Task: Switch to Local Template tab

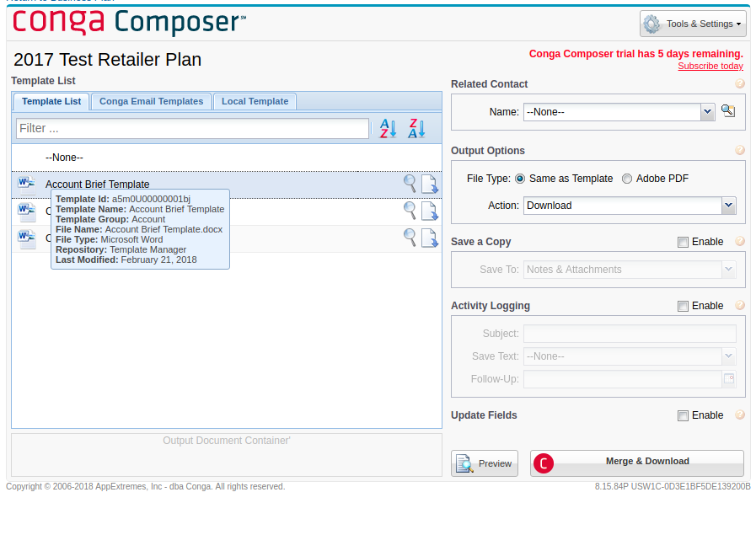Action: (255, 101)
